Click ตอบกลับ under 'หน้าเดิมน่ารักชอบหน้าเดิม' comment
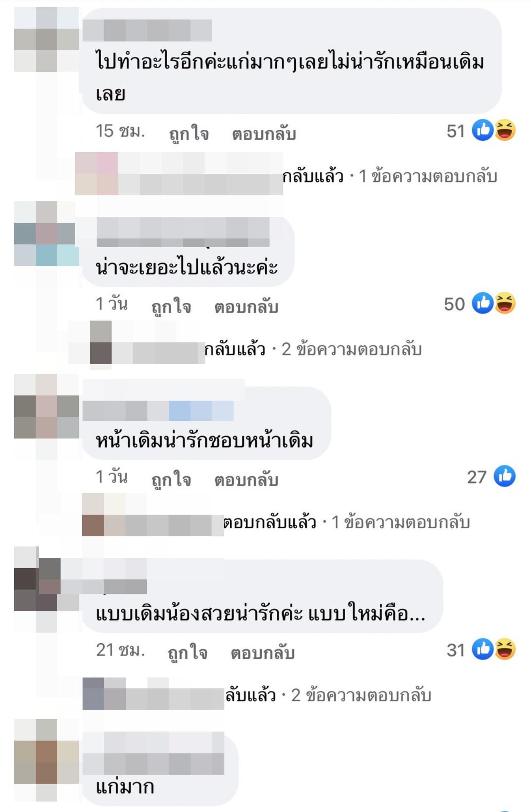 click(x=246, y=480)
